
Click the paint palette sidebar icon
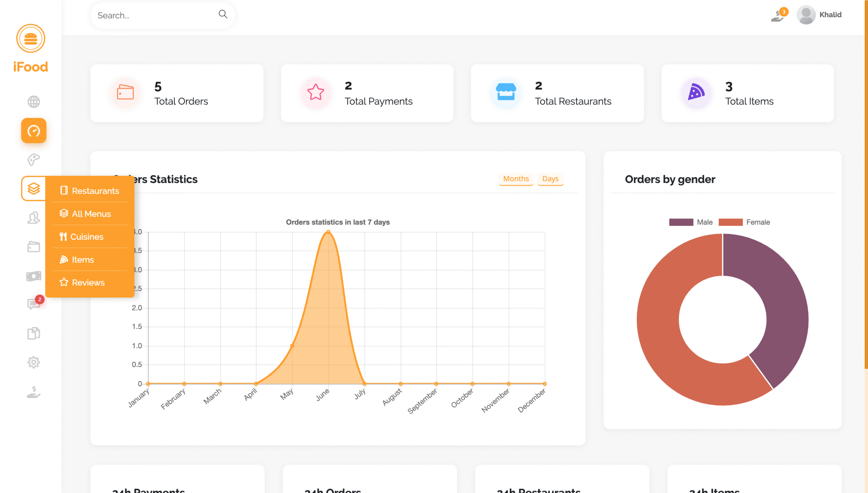(34, 159)
